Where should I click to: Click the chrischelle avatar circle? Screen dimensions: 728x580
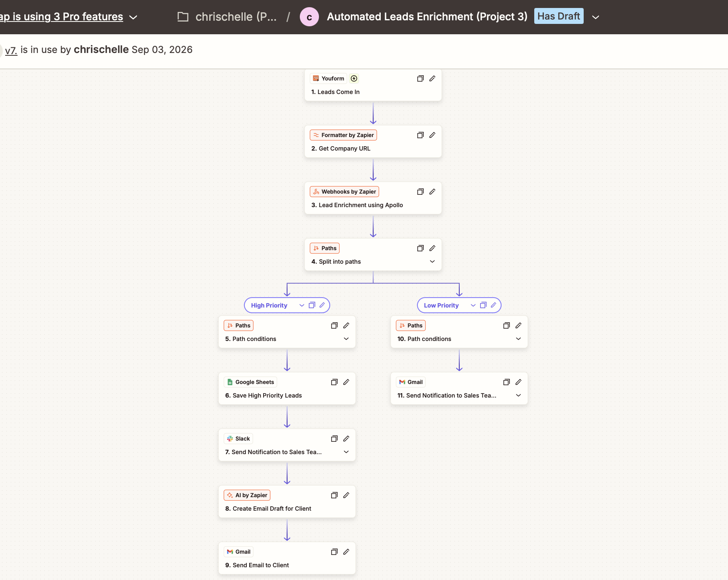(x=309, y=17)
